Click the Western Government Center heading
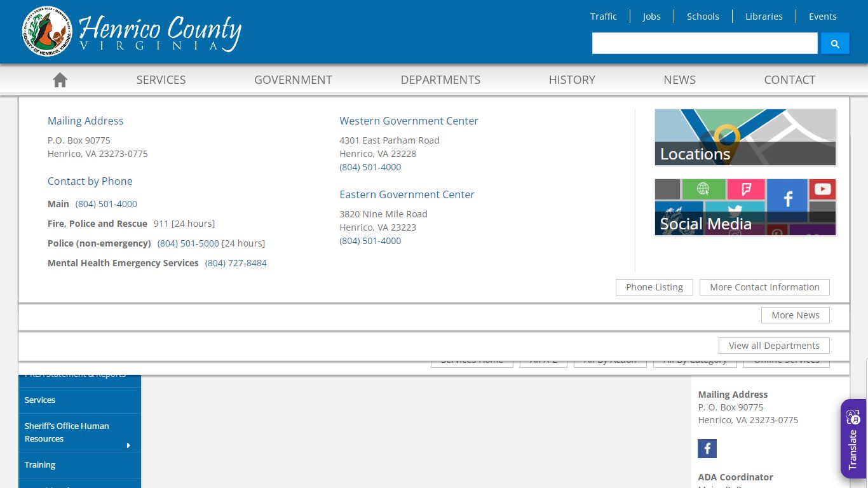The width and height of the screenshot is (868, 488). 409,121
